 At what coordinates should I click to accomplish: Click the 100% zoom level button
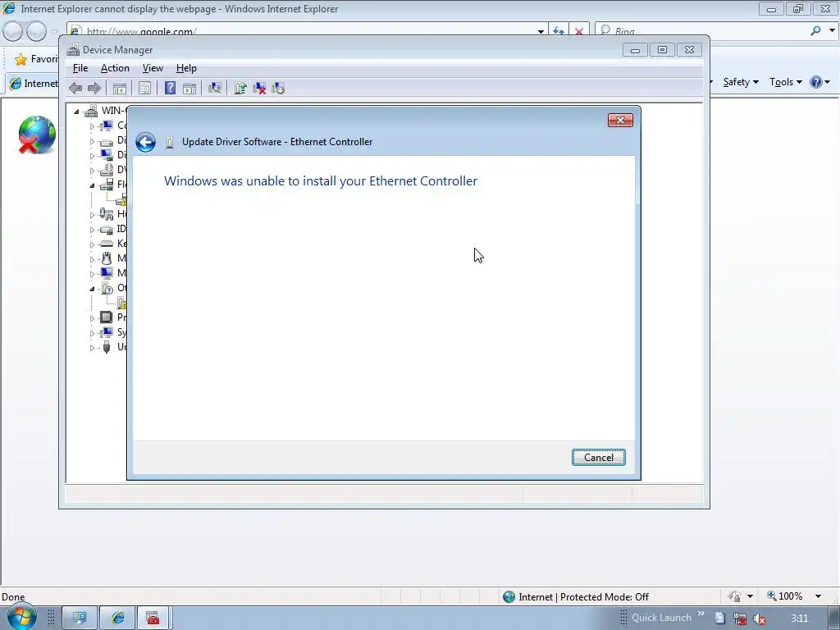pyautogui.click(x=785, y=596)
